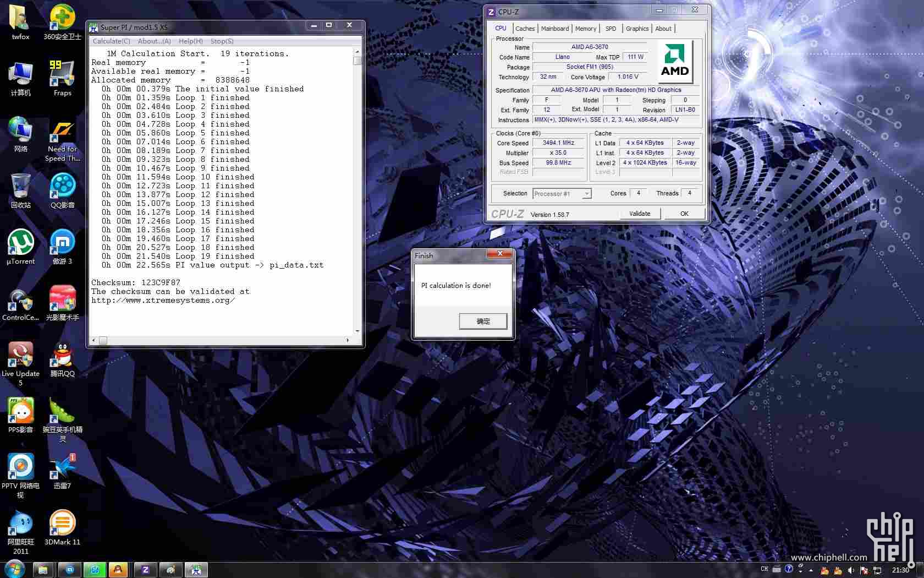
Task: Open Windows Explorer from the taskbar
Action: [x=43, y=570]
